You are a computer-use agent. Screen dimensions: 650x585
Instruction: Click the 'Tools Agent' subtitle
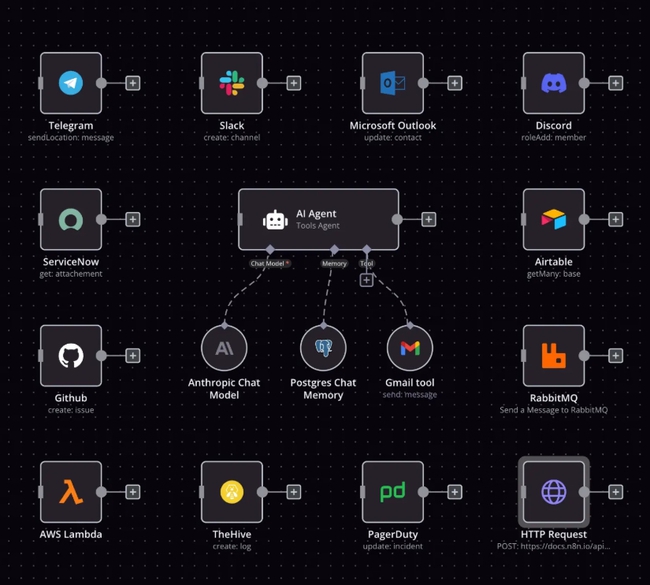tap(318, 226)
